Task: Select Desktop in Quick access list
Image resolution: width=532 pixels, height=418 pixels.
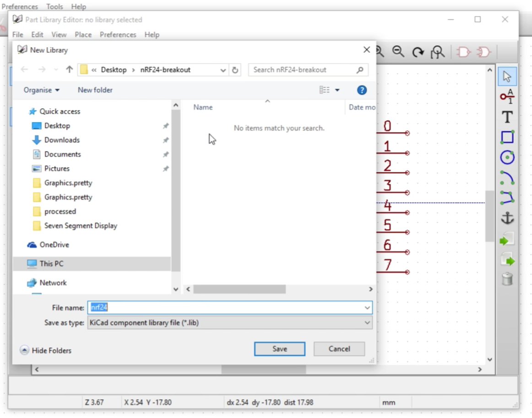Action: [57, 126]
